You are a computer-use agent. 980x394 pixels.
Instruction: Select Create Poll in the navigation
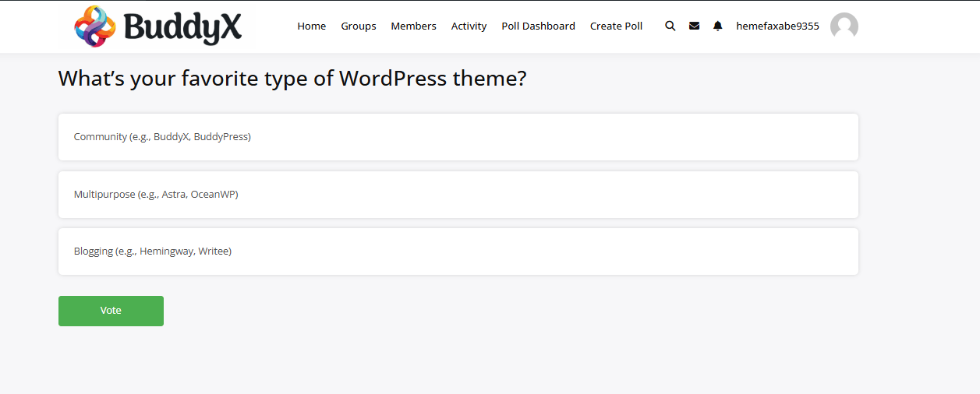616,26
